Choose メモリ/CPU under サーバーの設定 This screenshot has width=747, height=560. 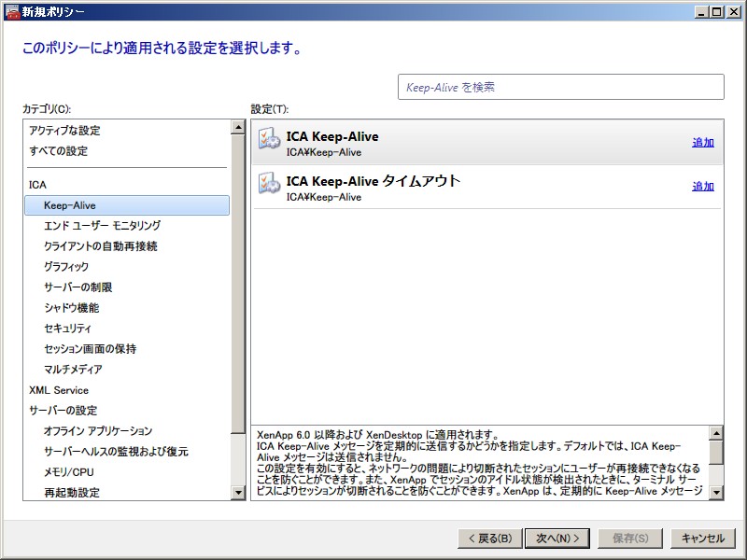pos(69,472)
